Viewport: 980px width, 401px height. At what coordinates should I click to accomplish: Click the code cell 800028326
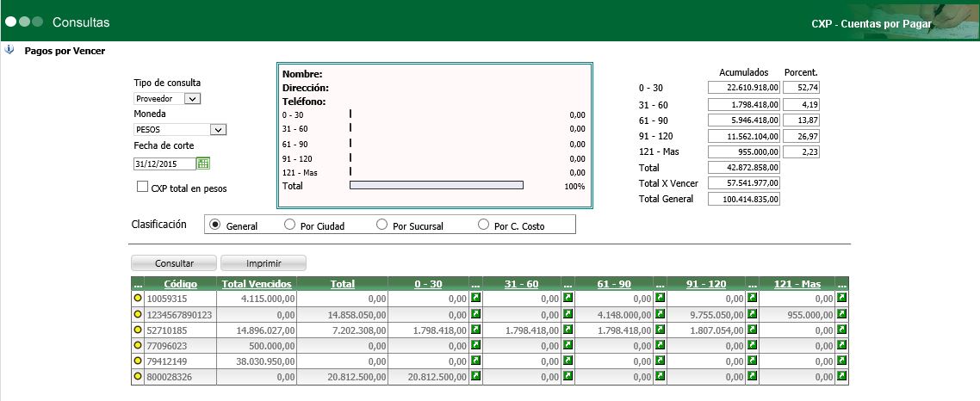179,377
